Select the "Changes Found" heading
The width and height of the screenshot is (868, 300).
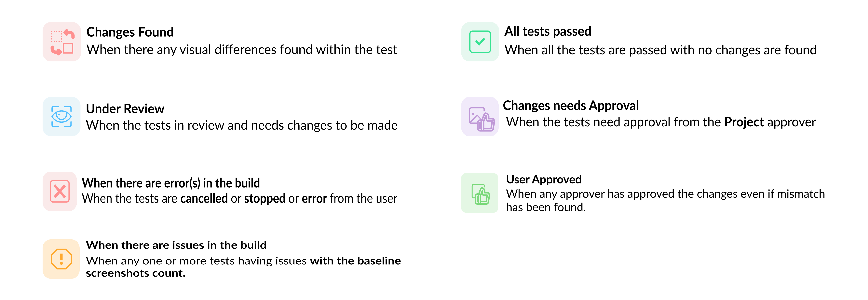click(x=130, y=32)
